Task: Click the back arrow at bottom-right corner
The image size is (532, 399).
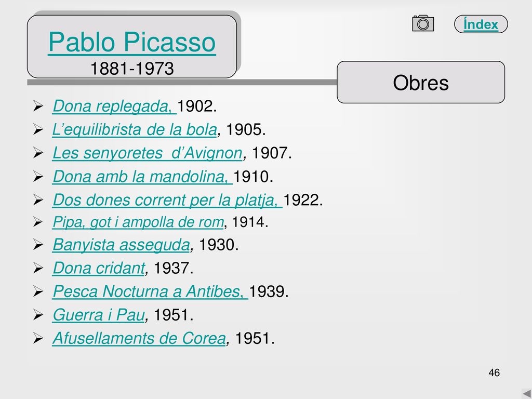Action: coord(527,394)
